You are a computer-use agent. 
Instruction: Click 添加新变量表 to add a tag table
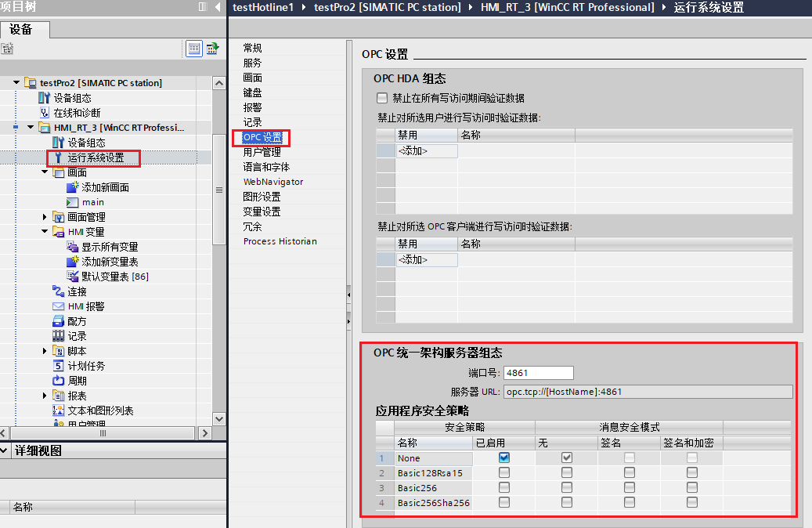(x=105, y=261)
